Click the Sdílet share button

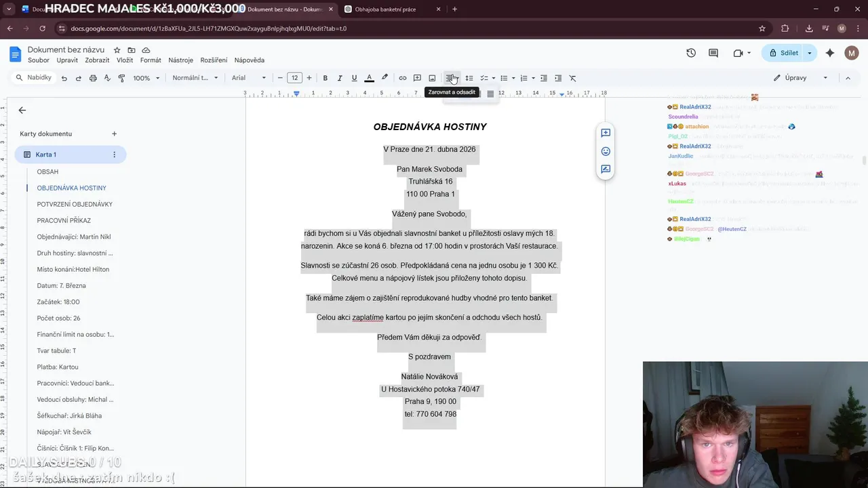tap(783, 53)
